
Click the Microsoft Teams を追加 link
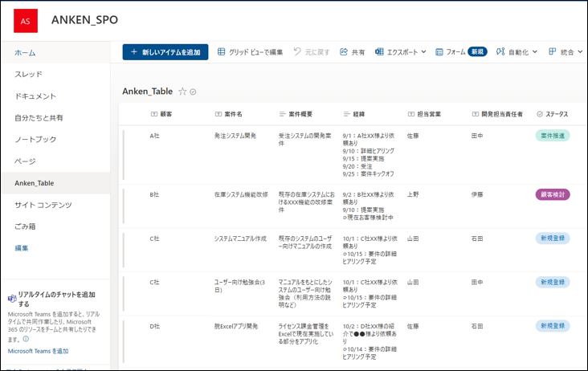tap(38, 351)
